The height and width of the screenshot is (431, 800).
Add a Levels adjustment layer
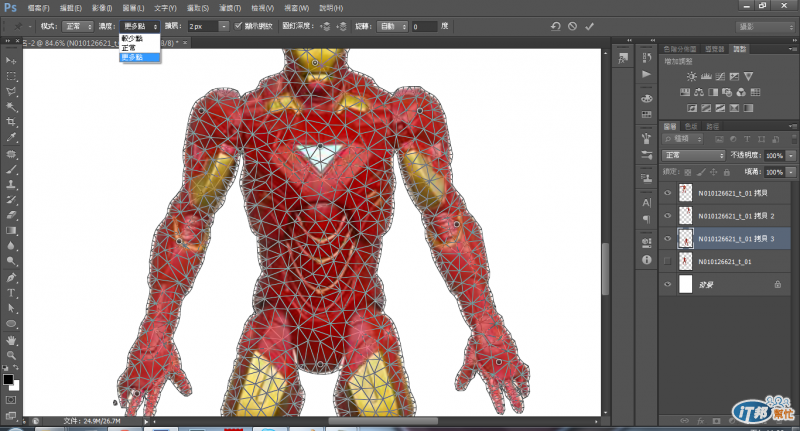(x=706, y=77)
